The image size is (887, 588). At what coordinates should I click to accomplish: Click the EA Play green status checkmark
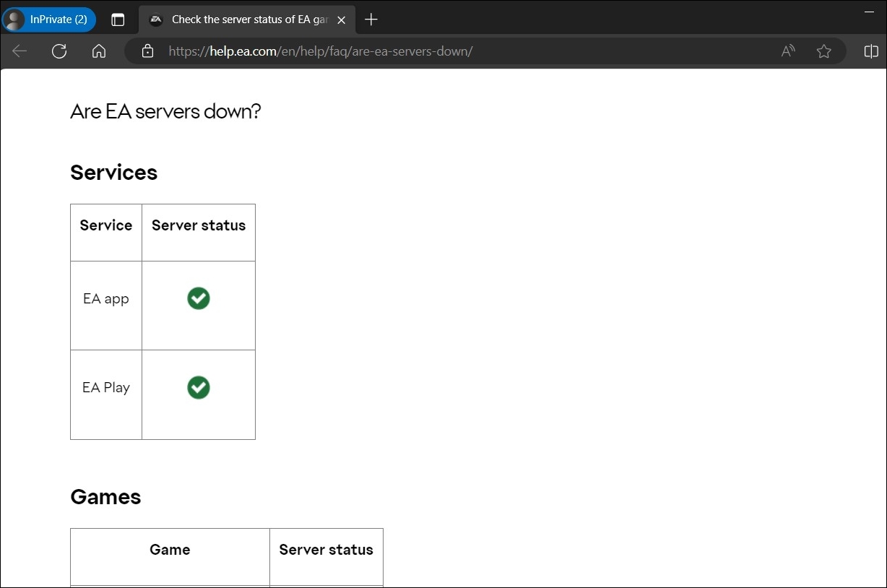[x=199, y=387]
